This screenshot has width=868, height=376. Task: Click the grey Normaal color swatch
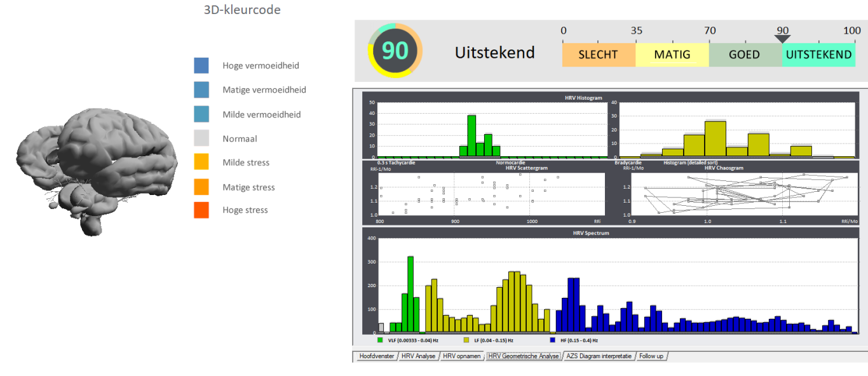201,138
